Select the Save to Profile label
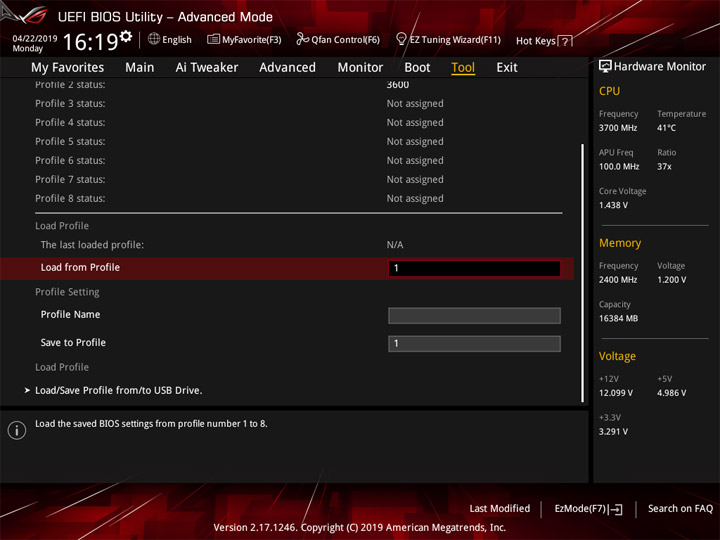The image size is (720, 540). coord(73,343)
